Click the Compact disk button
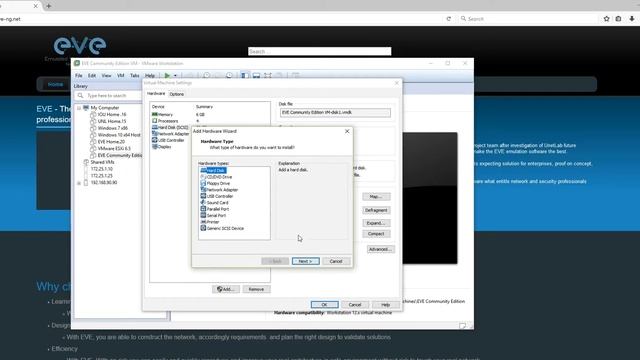 376,234
